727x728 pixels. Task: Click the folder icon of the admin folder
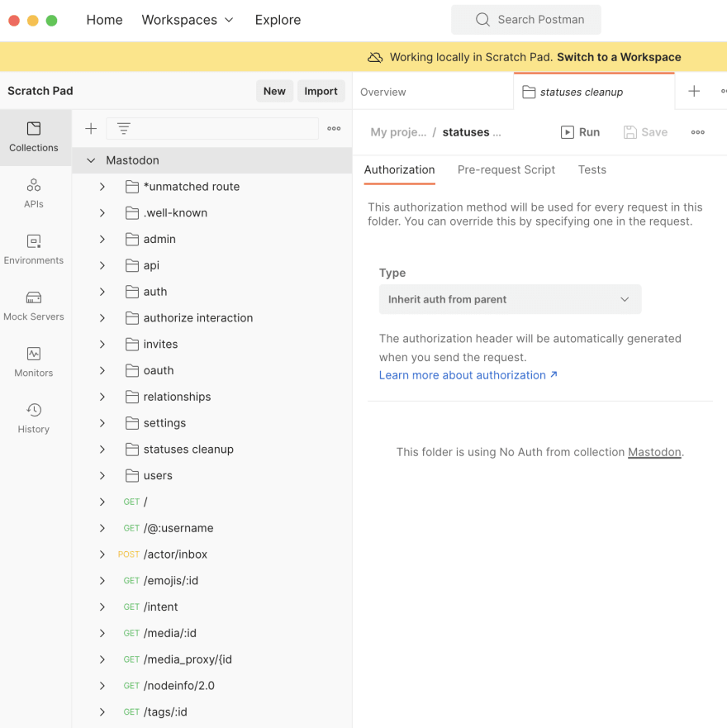[x=132, y=239]
